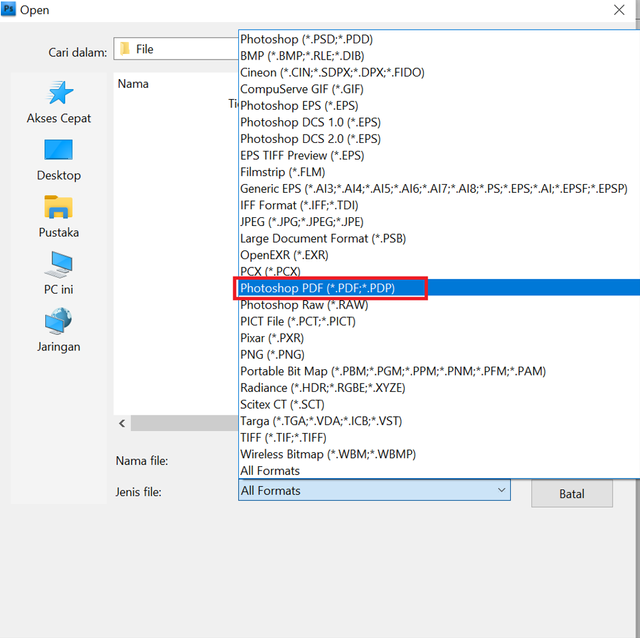640x638 pixels.
Task: Open the Jaringan network location
Action: 59,330
